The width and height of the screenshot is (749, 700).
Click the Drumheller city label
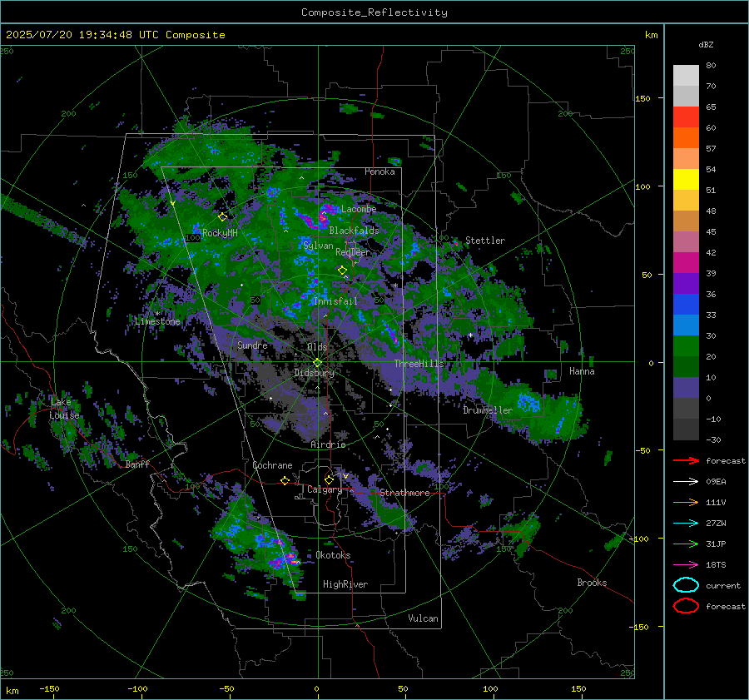[488, 410]
